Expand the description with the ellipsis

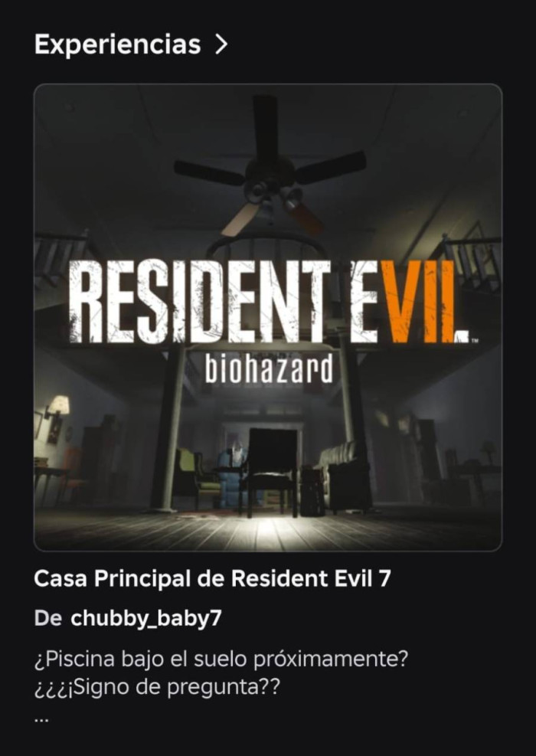(x=41, y=720)
